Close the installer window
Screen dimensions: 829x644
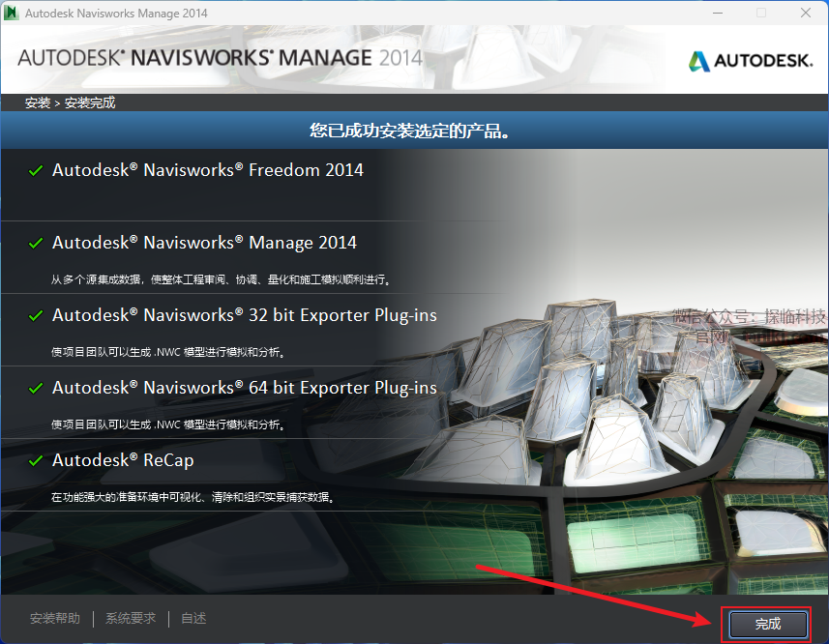(805, 13)
